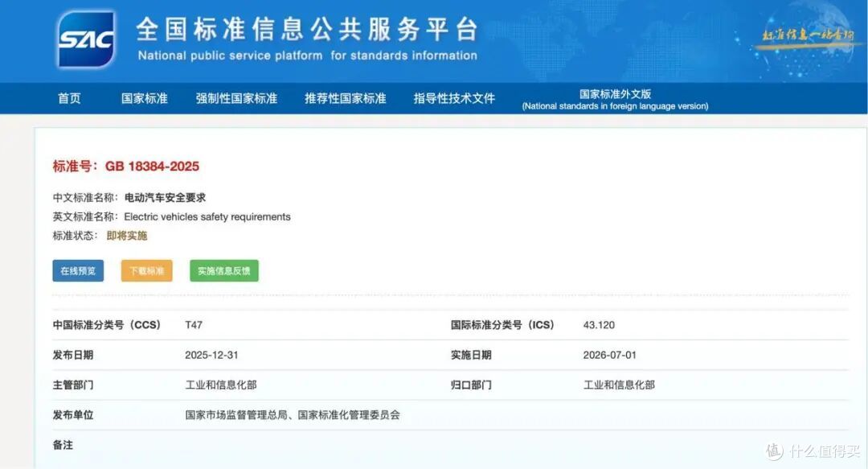The height and width of the screenshot is (469, 868).
Task: Click the 备注 label
Action: tap(63, 445)
